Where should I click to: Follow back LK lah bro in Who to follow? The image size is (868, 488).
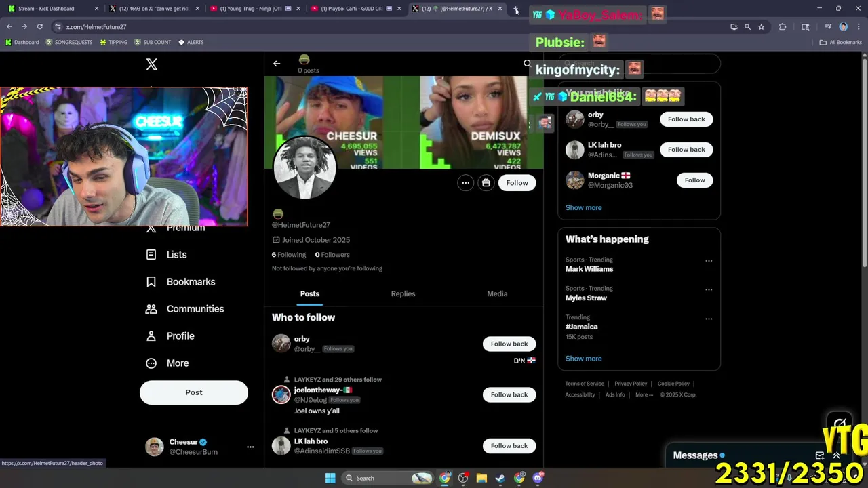pos(509,446)
